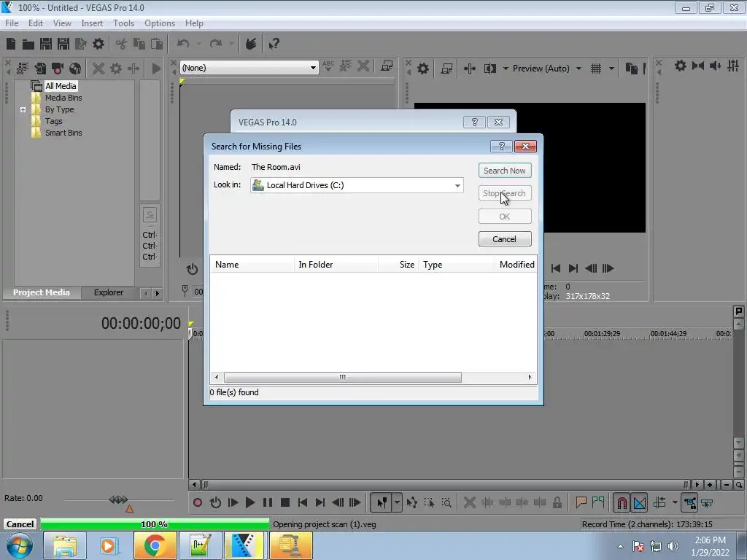Toggle Auto Ripple icon
Image resolution: width=747 pixels, height=560 pixels.
point(659,502)
